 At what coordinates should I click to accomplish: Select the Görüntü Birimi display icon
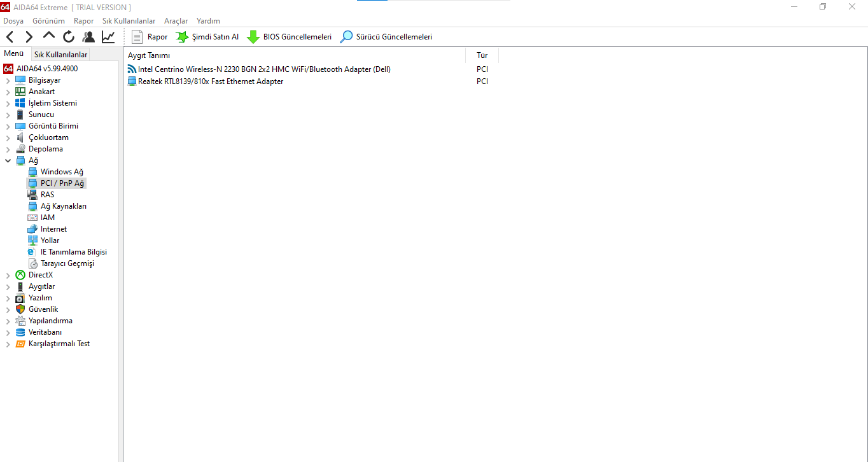coord(20,126)
